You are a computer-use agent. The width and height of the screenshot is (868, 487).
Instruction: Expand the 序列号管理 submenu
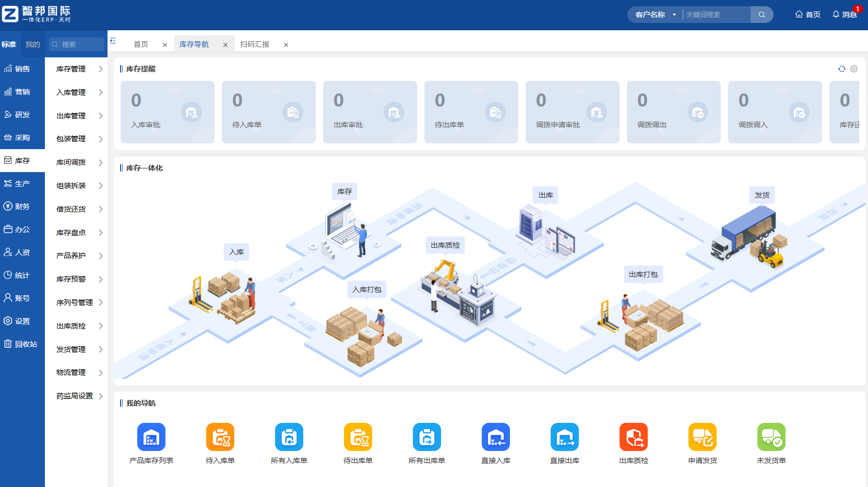click(79, 302)
